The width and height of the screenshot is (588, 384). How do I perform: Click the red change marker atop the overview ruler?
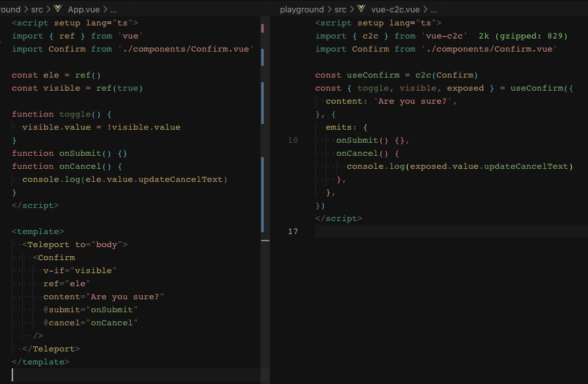click(263, 29)
